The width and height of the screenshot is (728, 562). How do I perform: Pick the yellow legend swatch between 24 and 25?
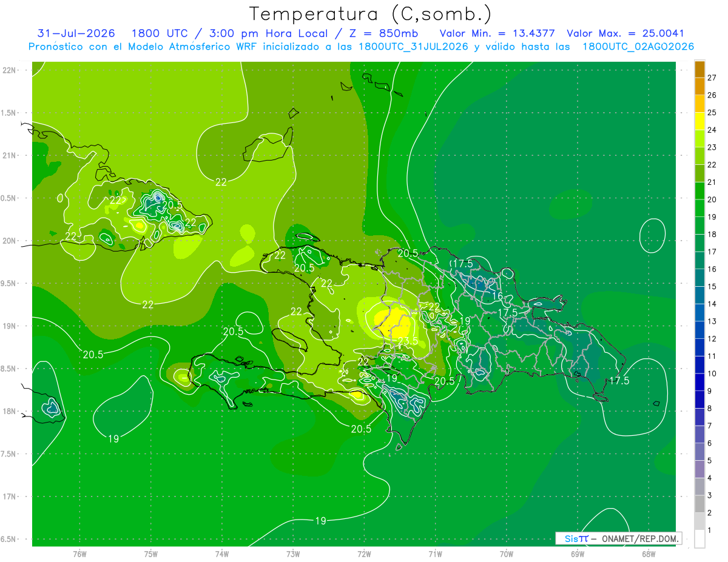(699, 121)
